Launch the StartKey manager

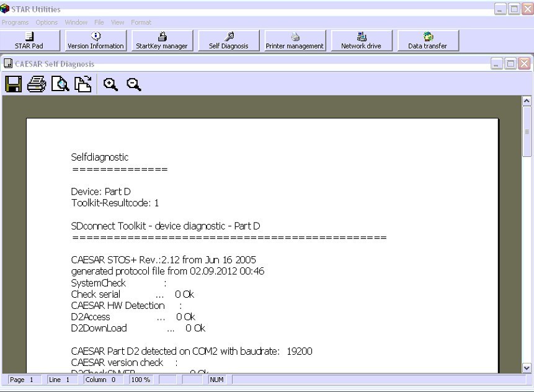coord(162,40)
